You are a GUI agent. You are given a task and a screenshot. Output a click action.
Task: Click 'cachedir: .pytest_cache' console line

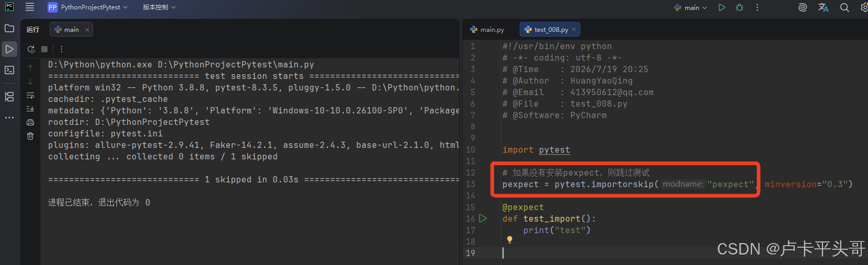point(108,99)
